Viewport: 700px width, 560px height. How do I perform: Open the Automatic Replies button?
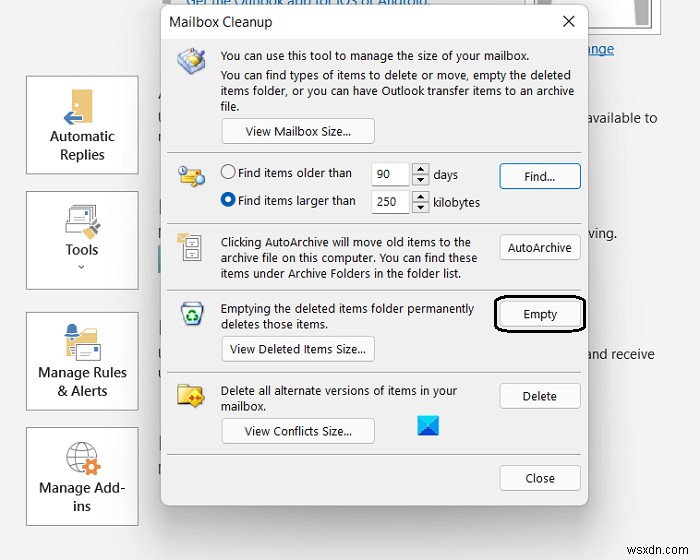(x=82, y=125)
